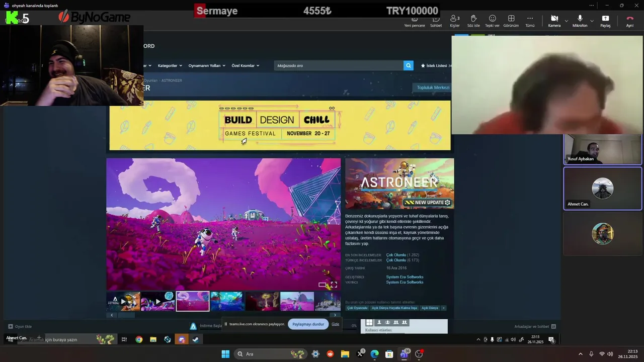The height and width of the screenshot is (362, 644).
Task: Open Reddit icon in taskbar
Action: click(330, 354)
